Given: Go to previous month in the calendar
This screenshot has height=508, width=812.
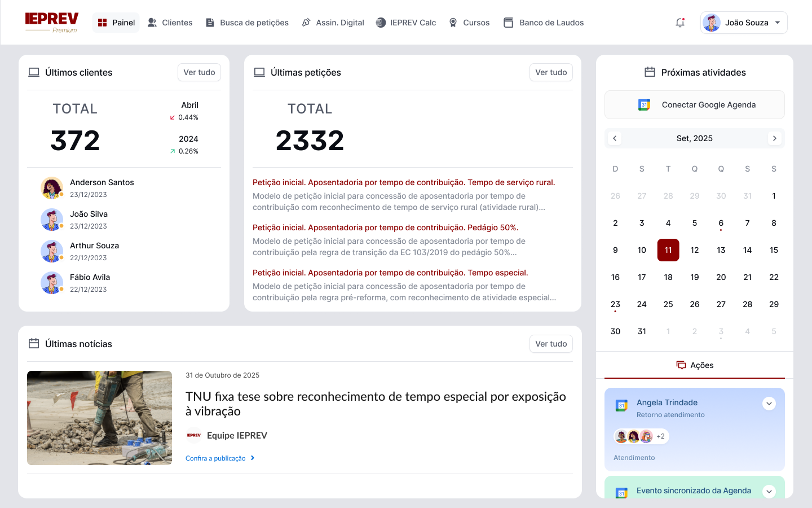Looking at the screenshot, I should [x=615, y=138].
